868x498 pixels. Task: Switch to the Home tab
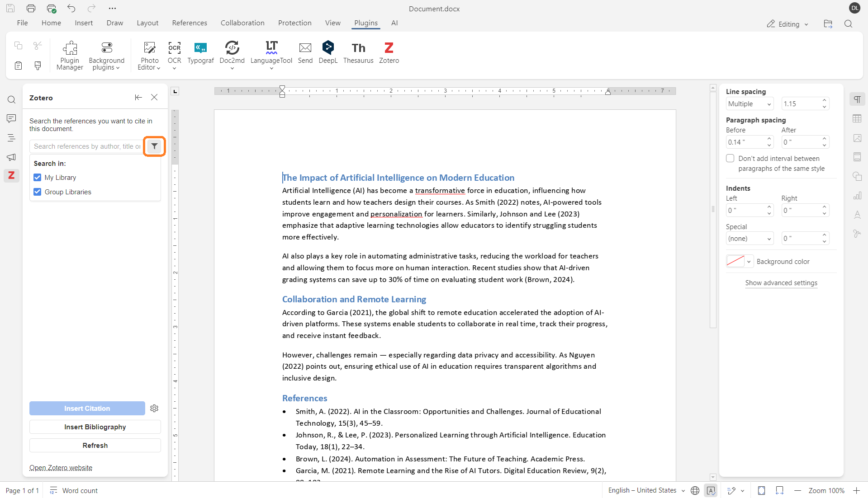tap(51, 23)
